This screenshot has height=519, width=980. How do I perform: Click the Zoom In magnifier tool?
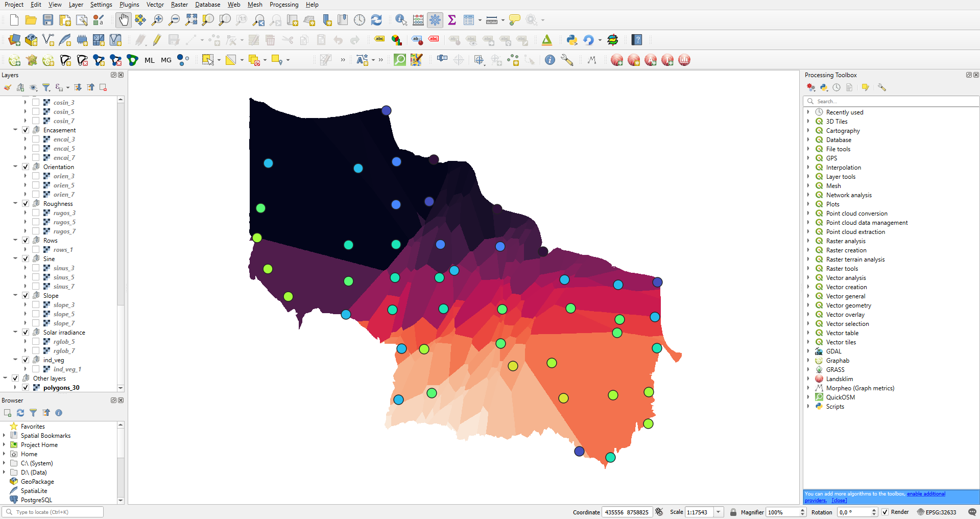click(x=157, y=20)
